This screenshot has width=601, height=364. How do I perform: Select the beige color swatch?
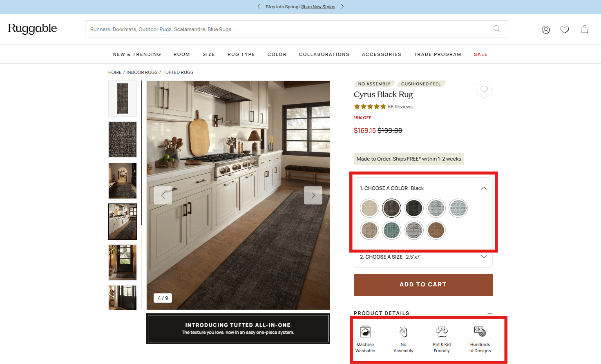[369, 208]
